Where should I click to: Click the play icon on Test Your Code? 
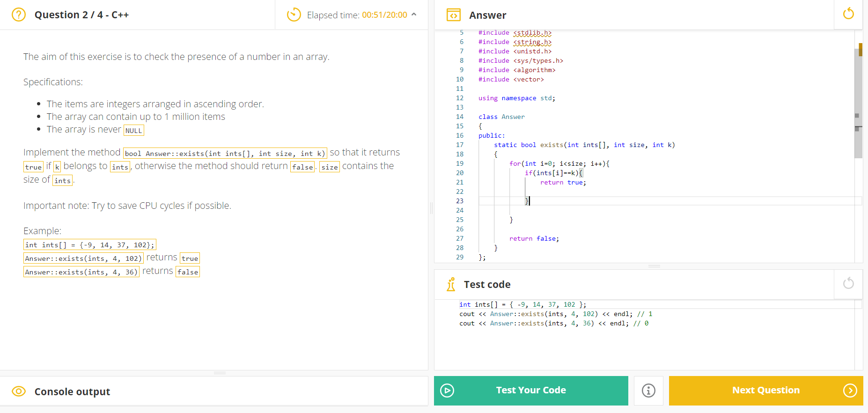447,391
